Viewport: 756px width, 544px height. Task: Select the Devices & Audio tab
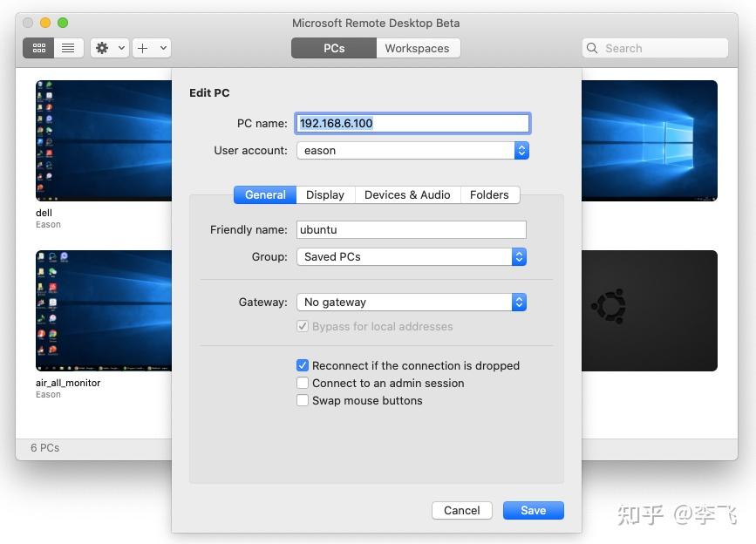[407, 194]
